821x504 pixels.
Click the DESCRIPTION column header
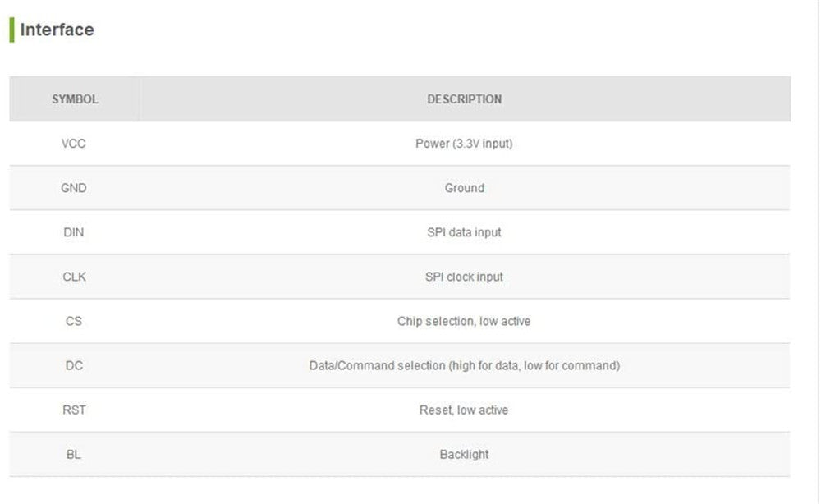pos(464,99)
